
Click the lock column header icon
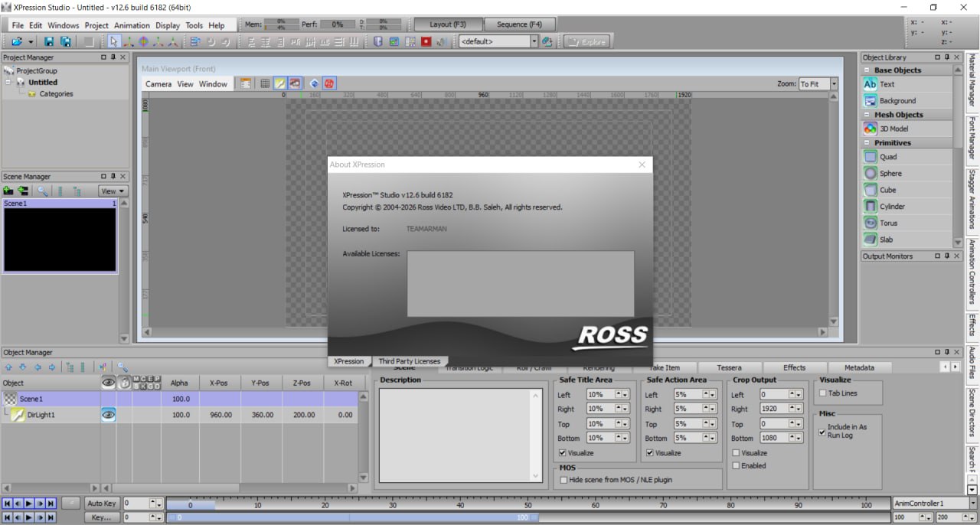pos(124,383)
